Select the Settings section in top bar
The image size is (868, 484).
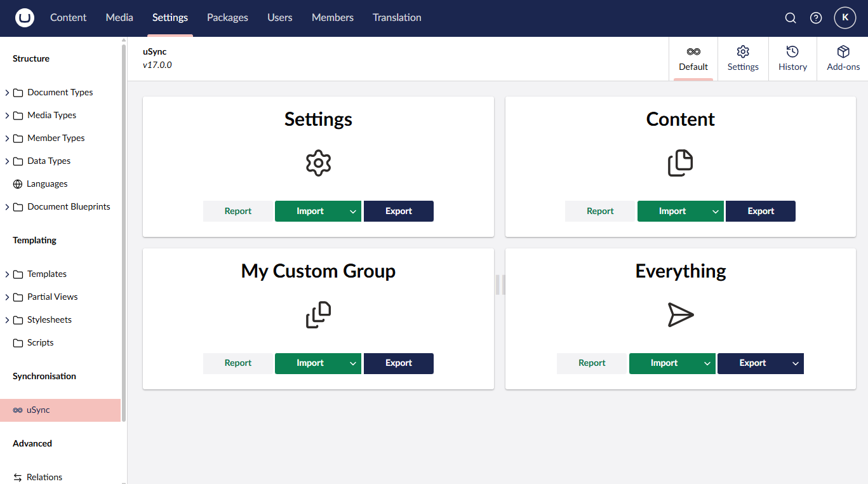click(170, 18)
